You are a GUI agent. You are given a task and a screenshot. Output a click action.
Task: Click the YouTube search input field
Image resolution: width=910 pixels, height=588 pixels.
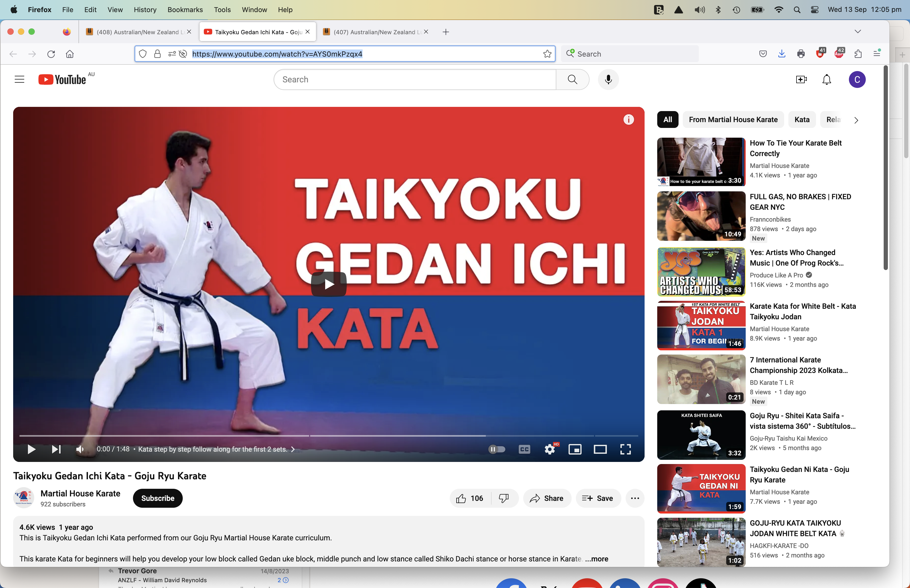[x=415, y=79]
